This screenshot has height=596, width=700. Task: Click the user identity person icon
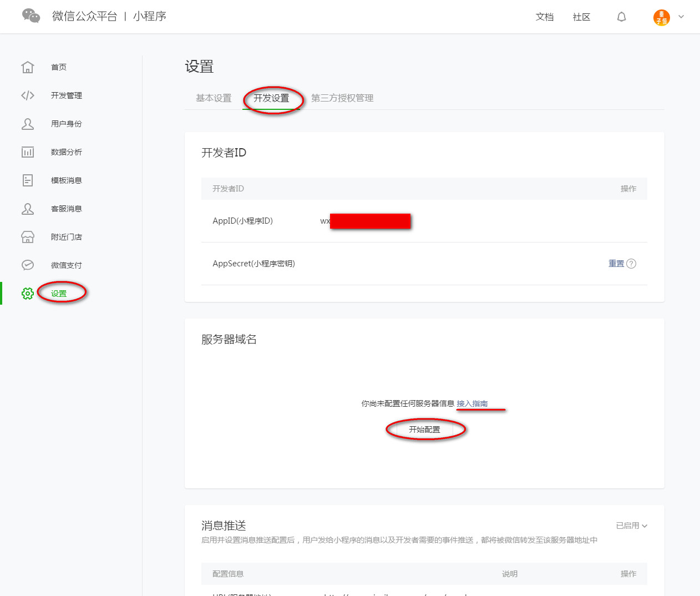tap(28, 124)
